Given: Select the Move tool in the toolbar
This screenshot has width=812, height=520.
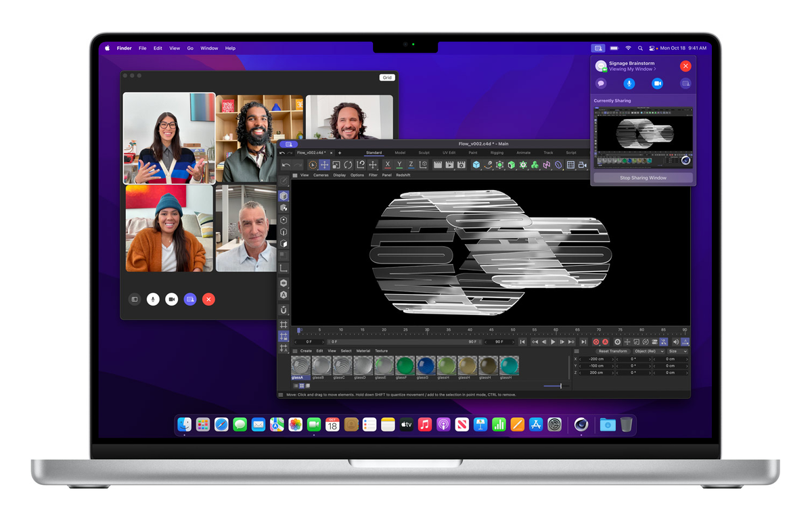Looking at the screenshot, I should click(x=323, y=164).
